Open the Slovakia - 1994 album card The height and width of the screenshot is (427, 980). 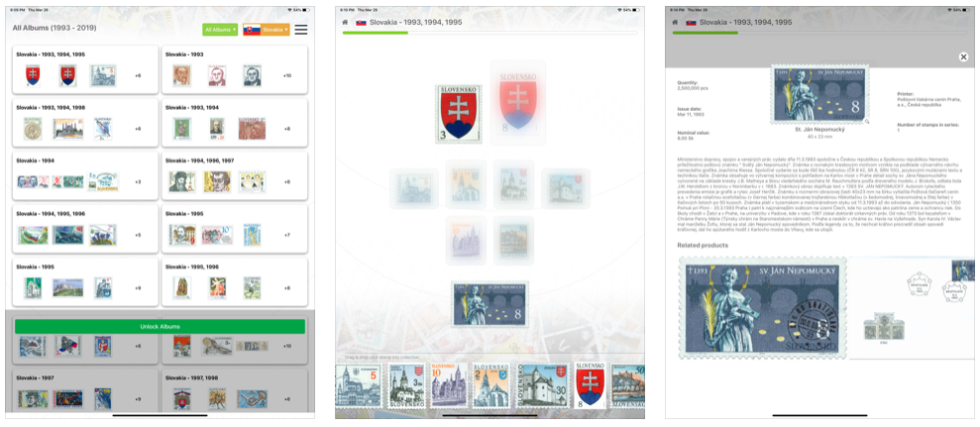pos(85,175)
